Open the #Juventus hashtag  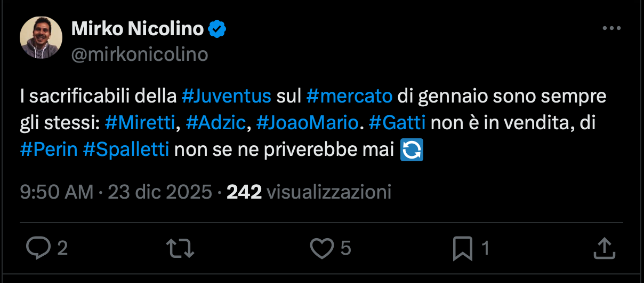pos(227,97)
